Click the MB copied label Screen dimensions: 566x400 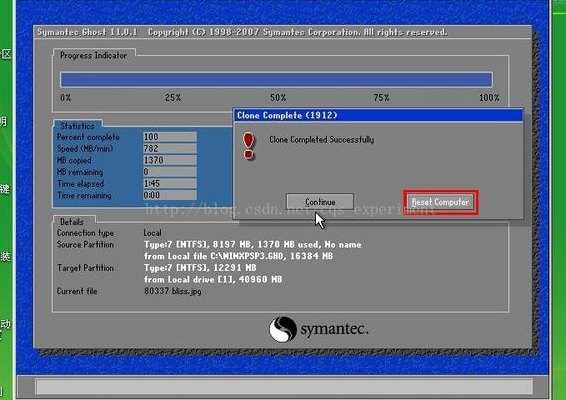[74, 160]
